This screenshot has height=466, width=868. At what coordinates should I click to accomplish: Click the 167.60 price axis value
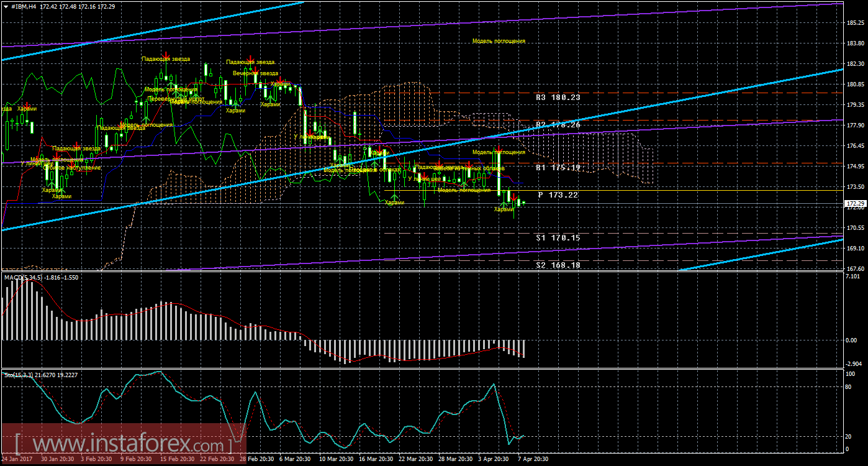click(856, 269)
